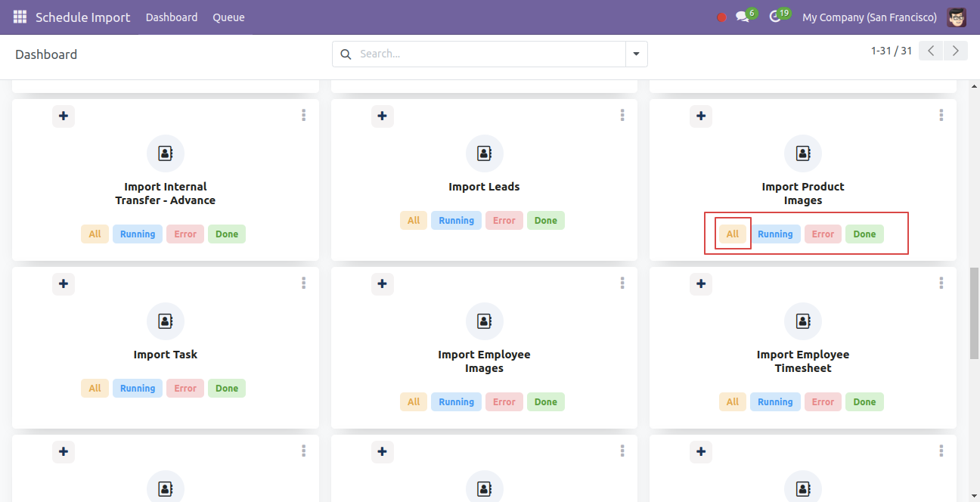Click the red recording indicator dot
980x502 pixels.
tap(721, 17)
